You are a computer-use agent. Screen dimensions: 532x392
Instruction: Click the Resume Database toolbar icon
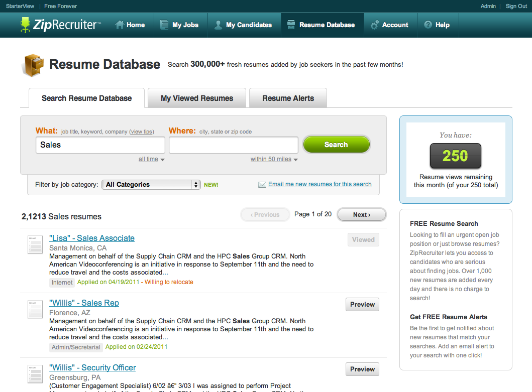point(291,24)
